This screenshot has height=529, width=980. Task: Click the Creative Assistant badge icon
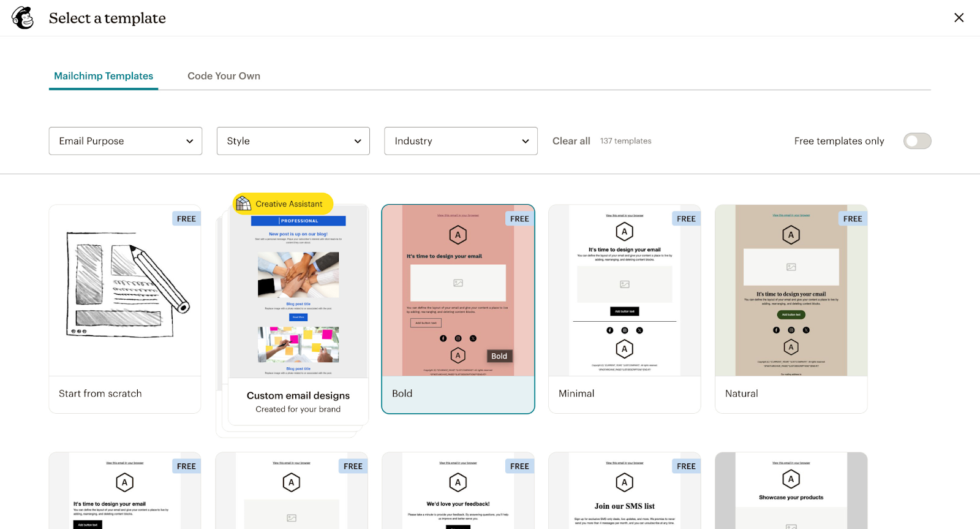244,204
